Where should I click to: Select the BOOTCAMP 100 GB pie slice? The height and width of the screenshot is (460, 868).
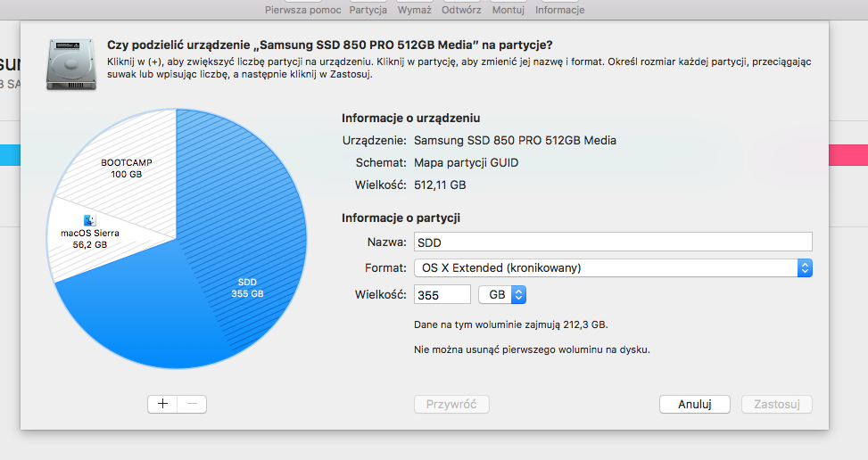(x=126, y=168)
